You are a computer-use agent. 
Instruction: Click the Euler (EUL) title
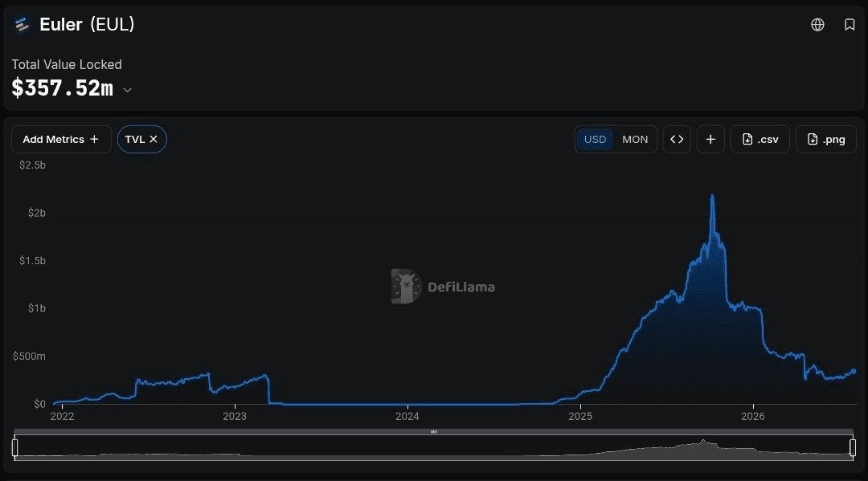[x=87, y=24]
